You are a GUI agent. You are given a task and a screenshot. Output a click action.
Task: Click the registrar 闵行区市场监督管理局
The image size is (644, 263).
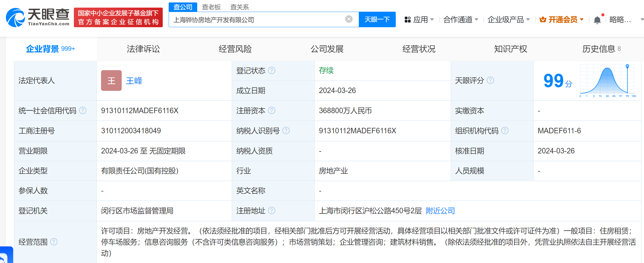137,211
